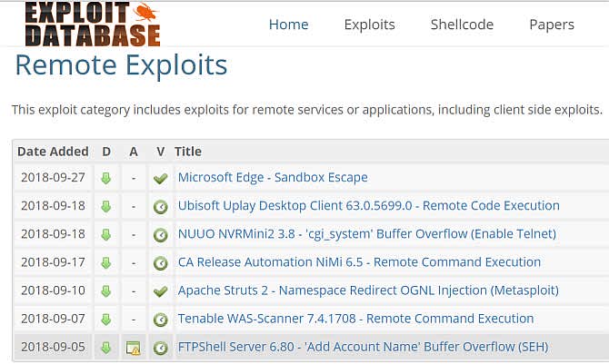Open NUUO NVRMini2 3.8 Buffer Overflow link
This screenshot has width=609, height=364.
click(x=367, y=234)
